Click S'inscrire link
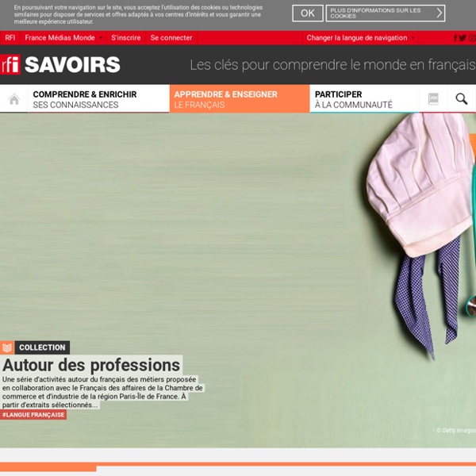The image size is (476, 476). click(125, 38)
